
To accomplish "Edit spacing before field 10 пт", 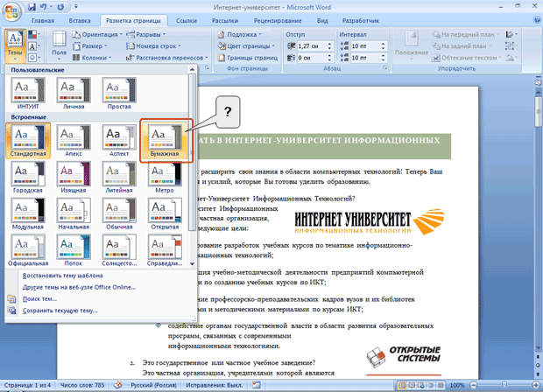I will (364, 46).
